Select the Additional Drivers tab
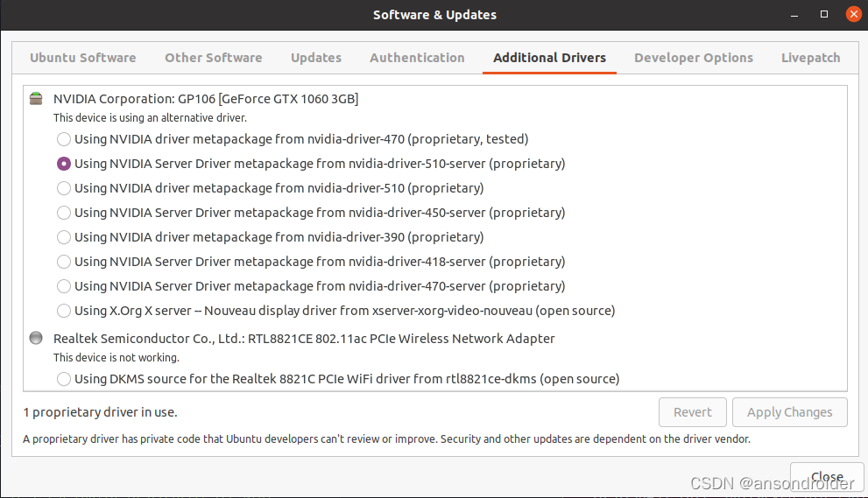Viewport: 868px width, 498px height. click(x=550, y=58)
